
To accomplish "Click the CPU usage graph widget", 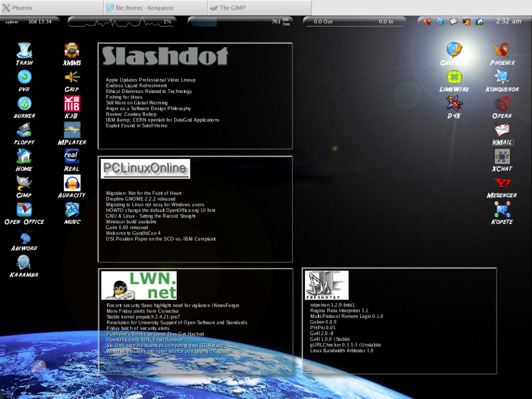I will 122,22.
